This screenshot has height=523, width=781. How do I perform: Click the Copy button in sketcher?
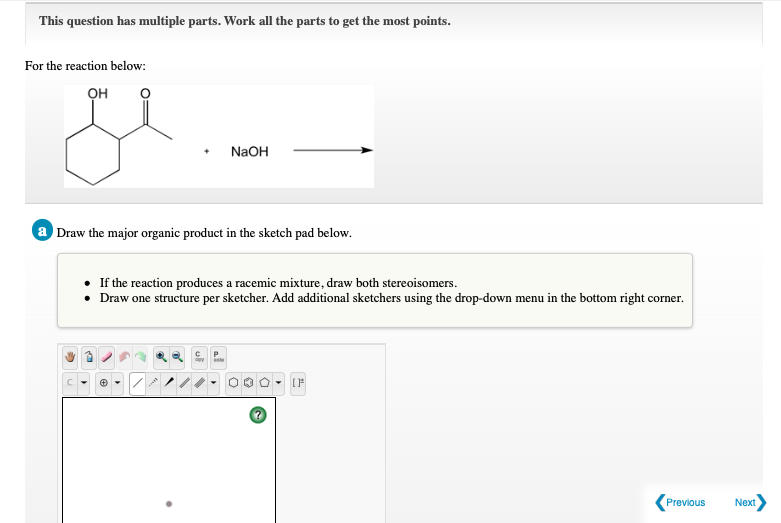[x=199, y=357]
